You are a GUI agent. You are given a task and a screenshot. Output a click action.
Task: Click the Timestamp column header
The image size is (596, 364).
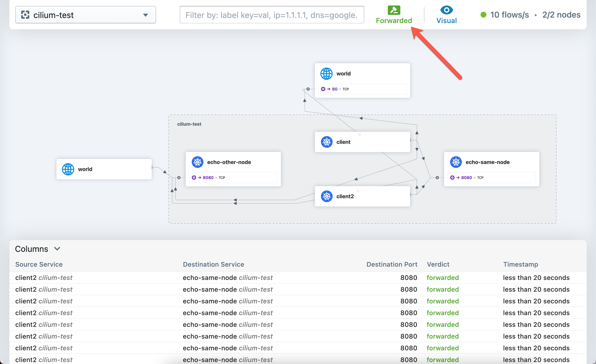[x=520, y=264]
